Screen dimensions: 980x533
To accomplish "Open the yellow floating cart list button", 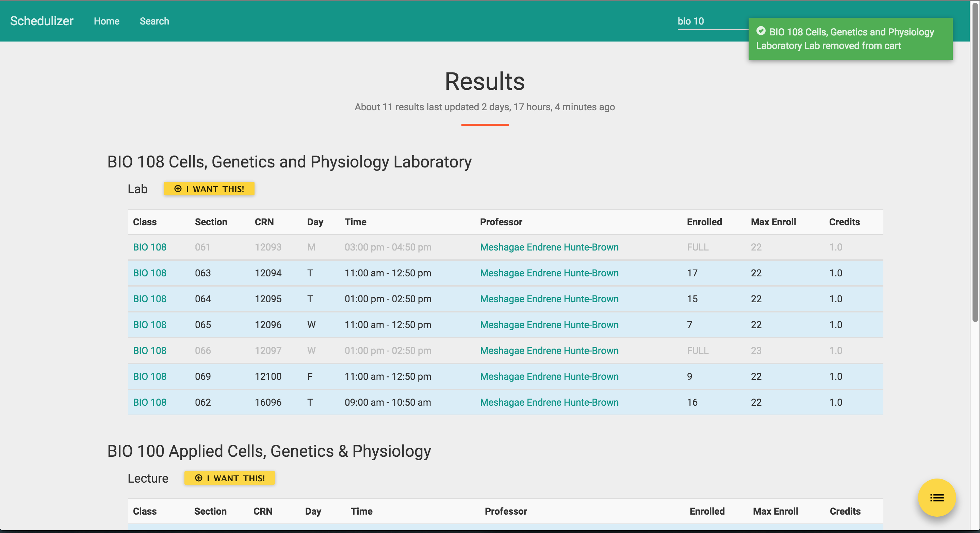I will 936,497.
